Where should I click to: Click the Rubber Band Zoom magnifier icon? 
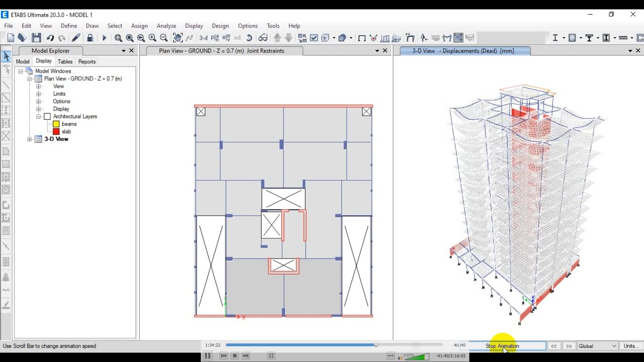[118, 38]
